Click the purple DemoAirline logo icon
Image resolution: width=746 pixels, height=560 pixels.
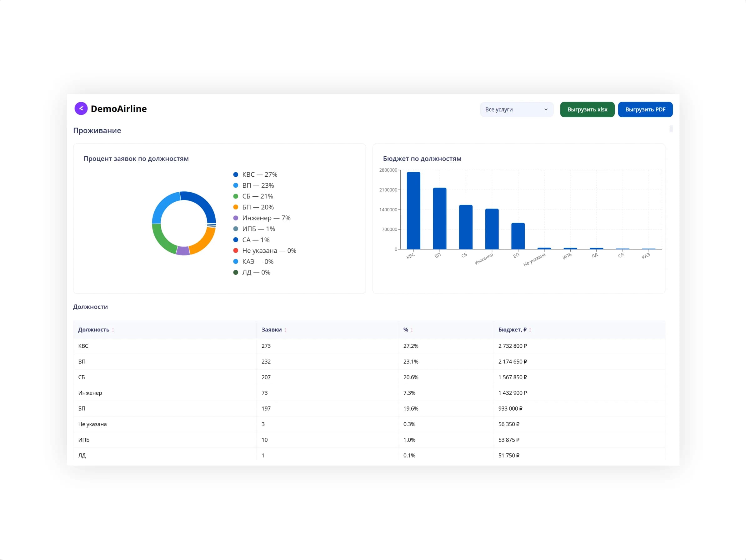pos(81,108)
